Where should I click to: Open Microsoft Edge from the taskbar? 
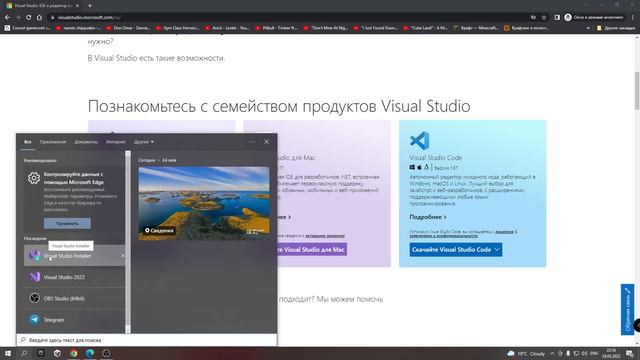point(90,353)
